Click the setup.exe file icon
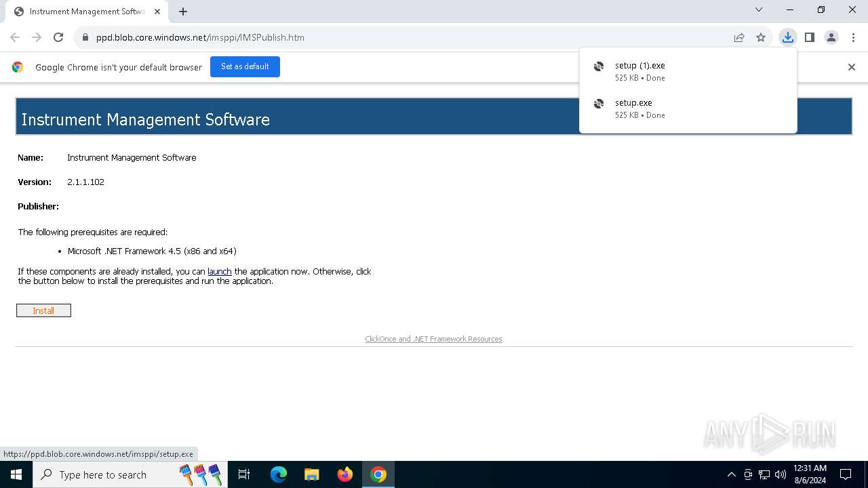Screen dimensions: 868x488 (x=599, y=104)
